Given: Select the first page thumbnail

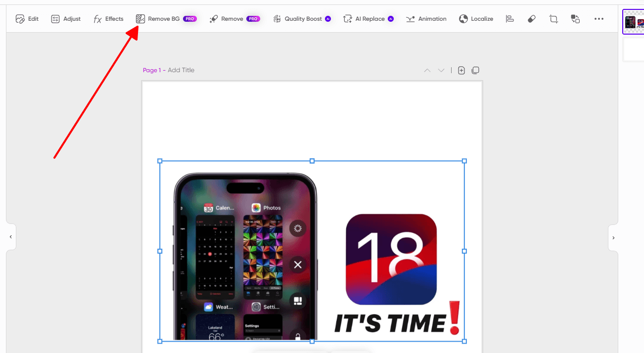Looking at the screenshot, I should coord(634,22).
